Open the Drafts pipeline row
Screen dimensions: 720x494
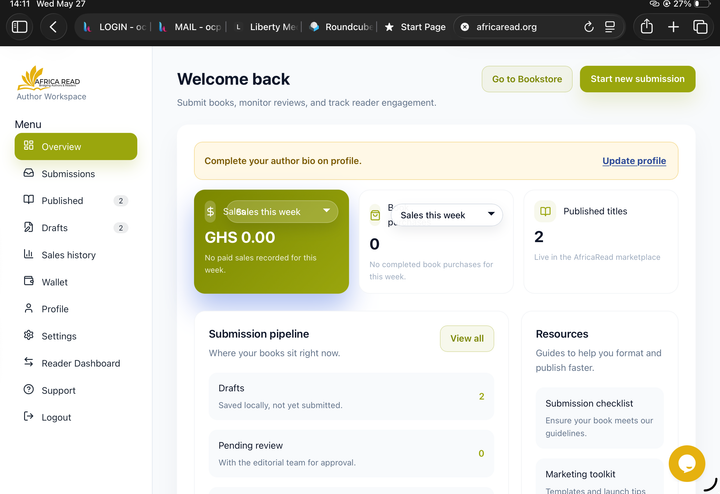[x=351, y=396]
